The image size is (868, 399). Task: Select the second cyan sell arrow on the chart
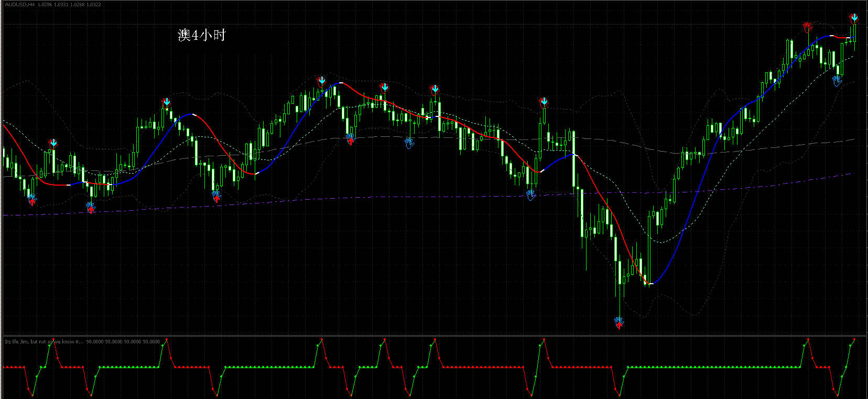[167, 102]
